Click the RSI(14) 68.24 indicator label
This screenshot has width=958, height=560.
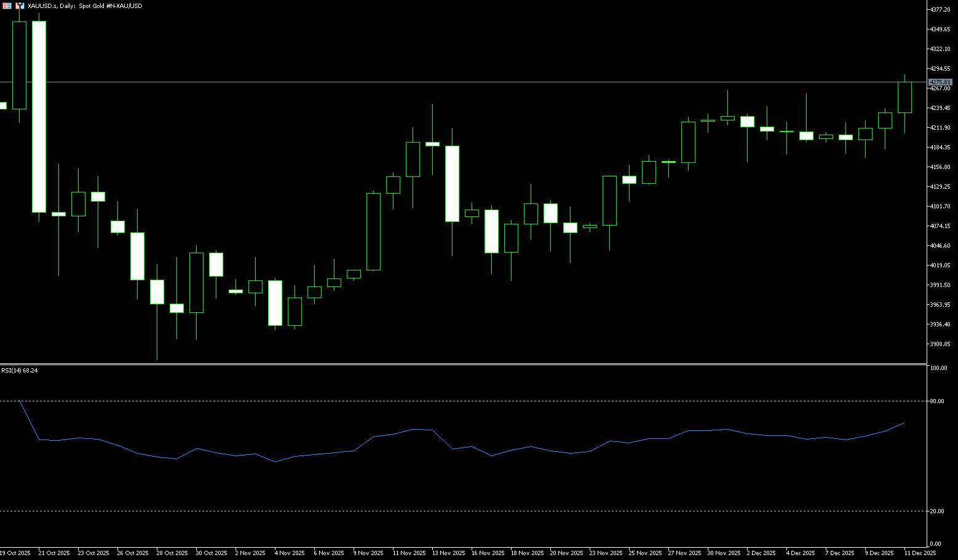(20, 371)
